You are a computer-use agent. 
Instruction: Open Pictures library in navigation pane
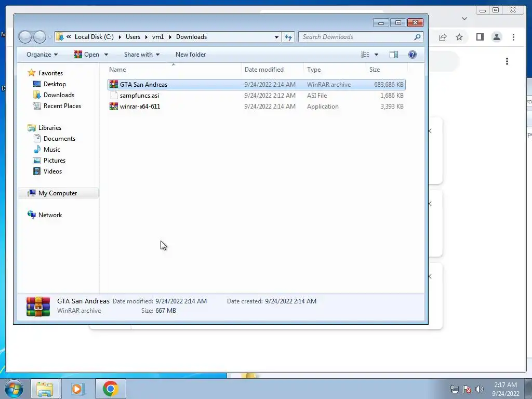pyautogui.click(x=54, y=160)
